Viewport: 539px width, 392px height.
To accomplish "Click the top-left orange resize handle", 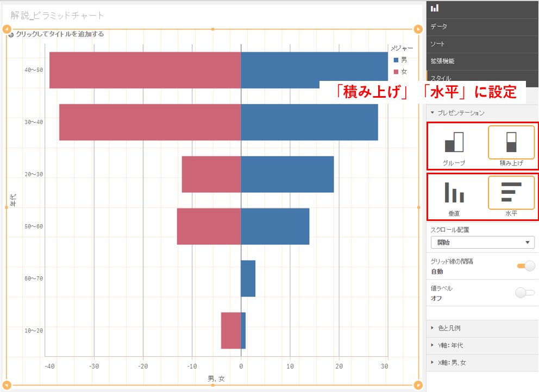I will 7,29.
